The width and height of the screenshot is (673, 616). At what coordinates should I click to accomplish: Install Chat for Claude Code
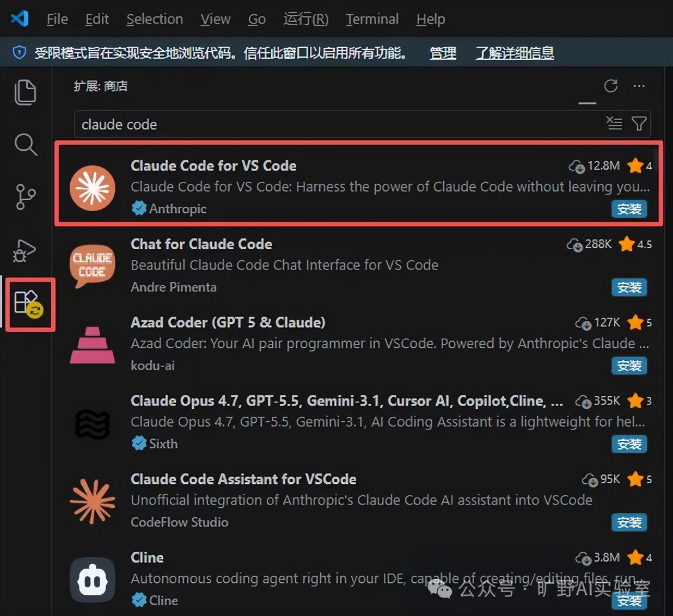coord(629,287)
